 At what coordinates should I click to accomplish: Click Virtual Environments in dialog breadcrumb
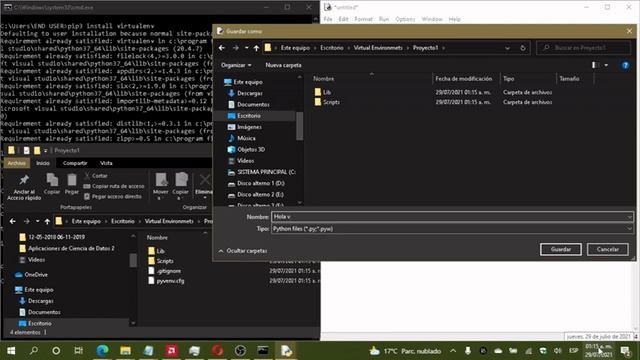click(378, 48)
